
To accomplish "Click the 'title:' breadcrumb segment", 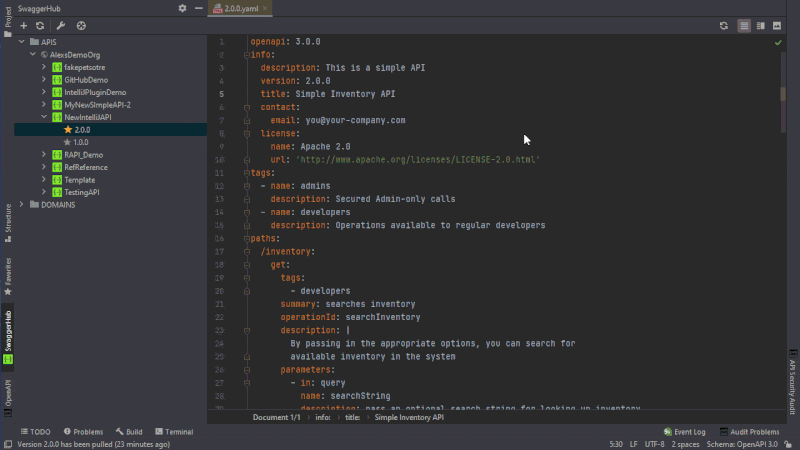I will tap(352, 417).
